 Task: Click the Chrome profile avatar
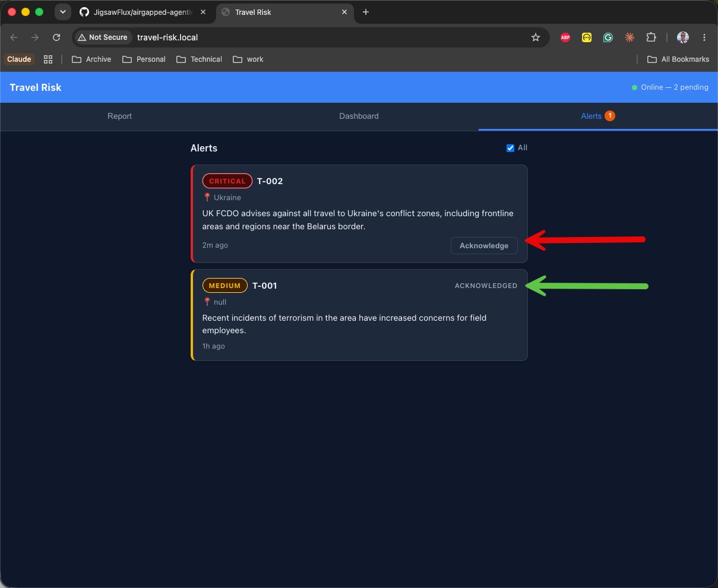point(683,37)
